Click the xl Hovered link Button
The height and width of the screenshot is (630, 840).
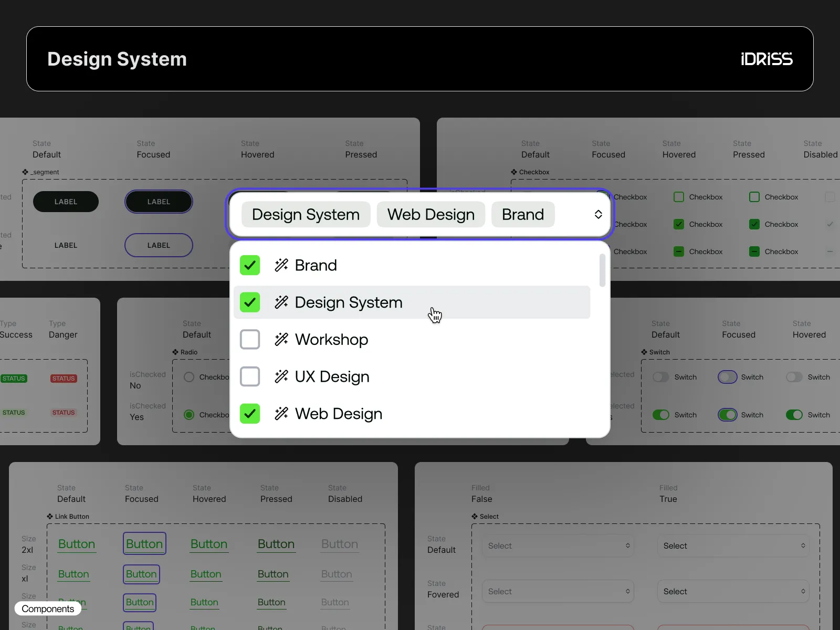206,574
